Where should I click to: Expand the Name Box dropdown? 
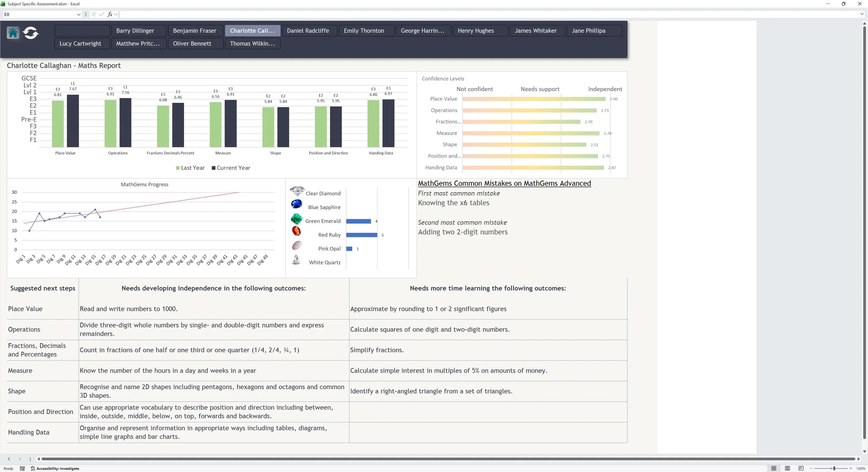pyautogui.click(x=78, y=14)
